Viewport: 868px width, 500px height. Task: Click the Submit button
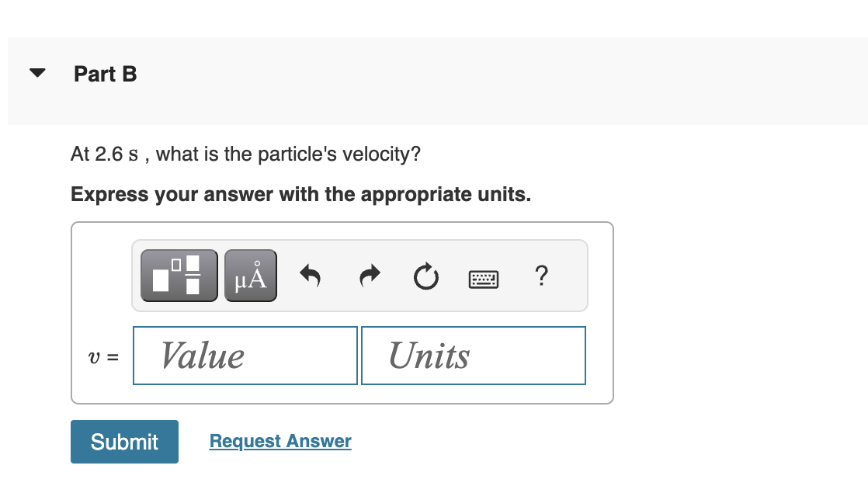[x=123, y=441]
